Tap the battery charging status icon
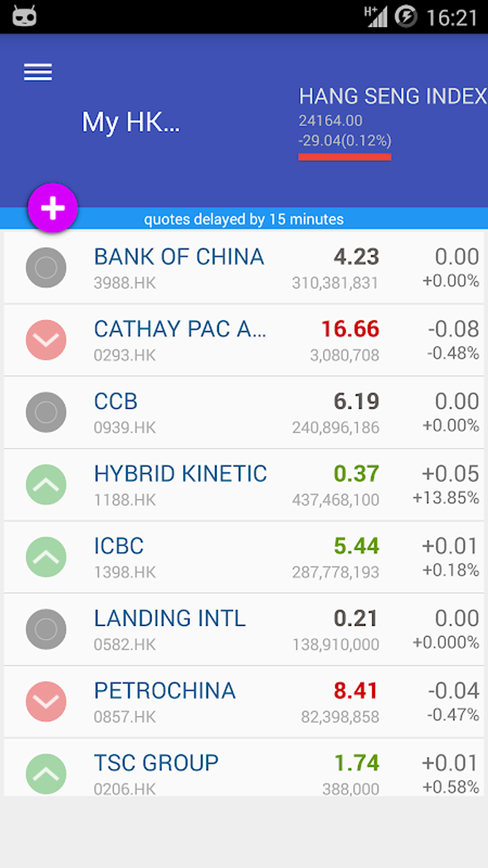 [406, 17]
